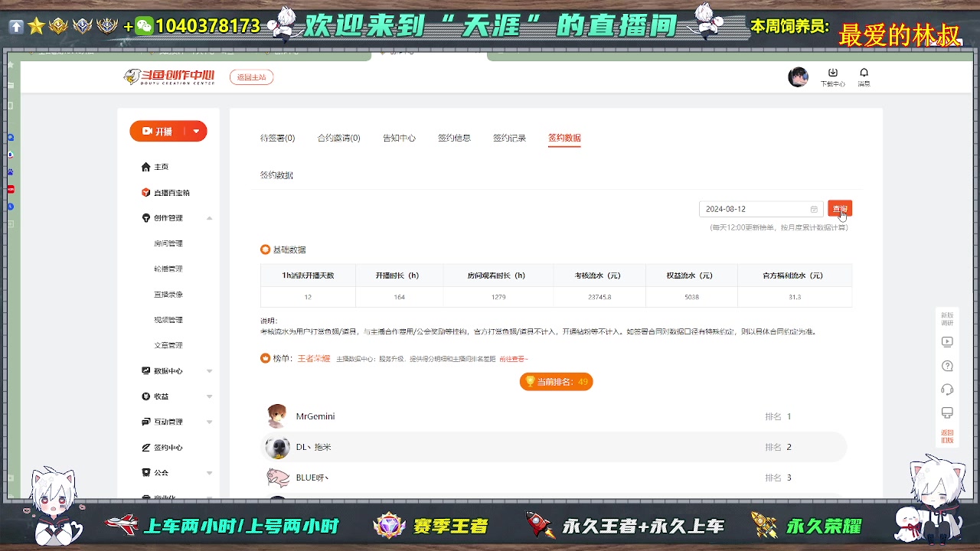Click the gold star icon in overlay
Image resolution: width=980 pixels, height=551 pixels.
click(36, 26)
